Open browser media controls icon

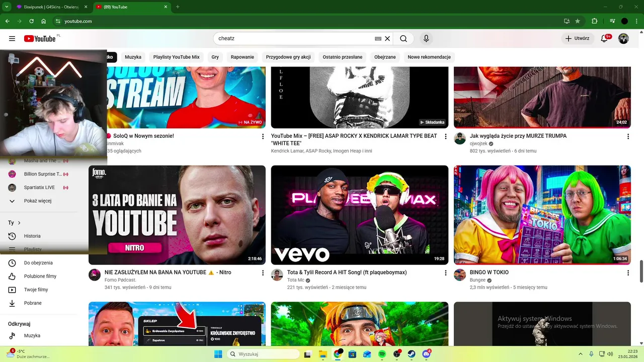coord(612,21)
